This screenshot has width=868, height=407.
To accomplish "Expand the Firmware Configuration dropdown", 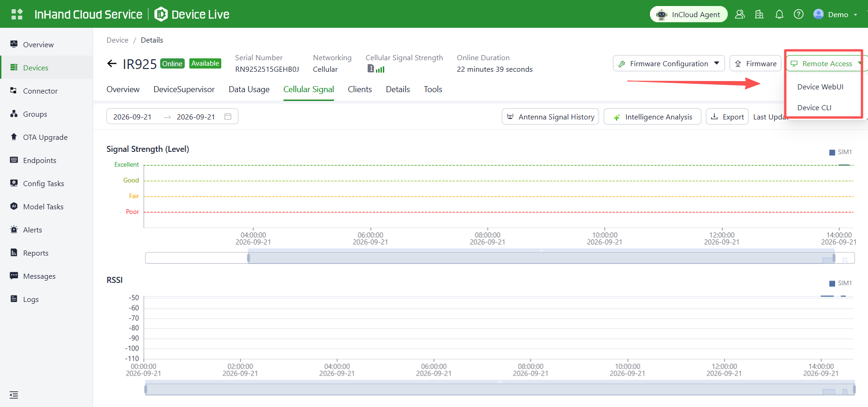I will [668, 63].
